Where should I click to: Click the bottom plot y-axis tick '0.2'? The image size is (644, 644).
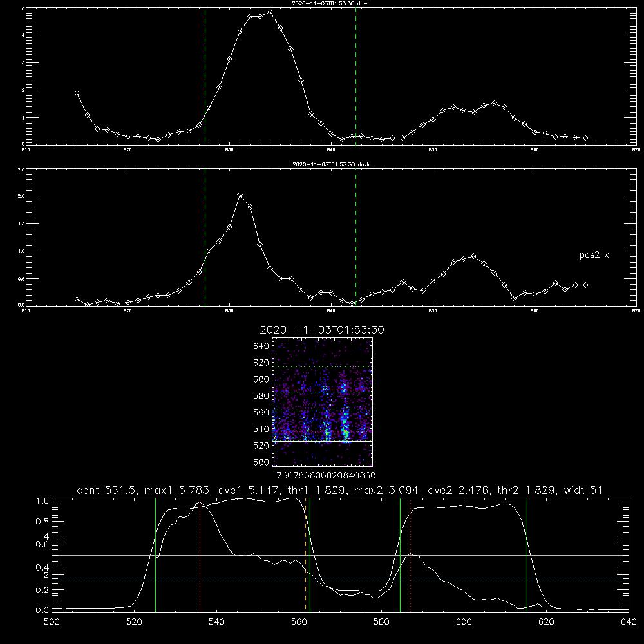(43, 590)
